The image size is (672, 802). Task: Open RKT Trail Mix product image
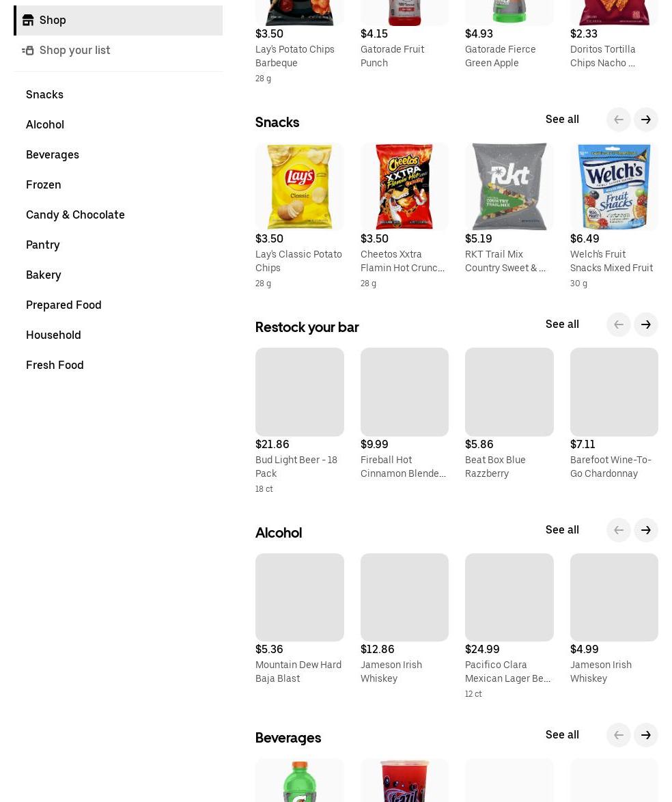[509, 186]
